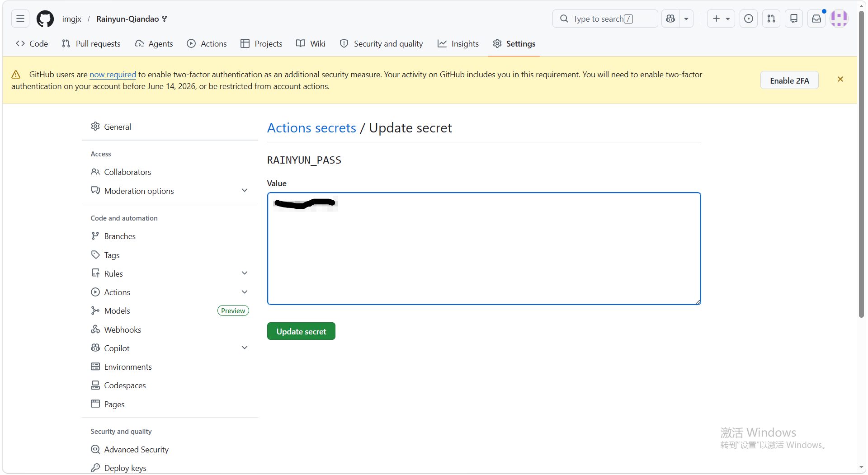Click the Copilot icon in sidebar

tap(95, 348)
